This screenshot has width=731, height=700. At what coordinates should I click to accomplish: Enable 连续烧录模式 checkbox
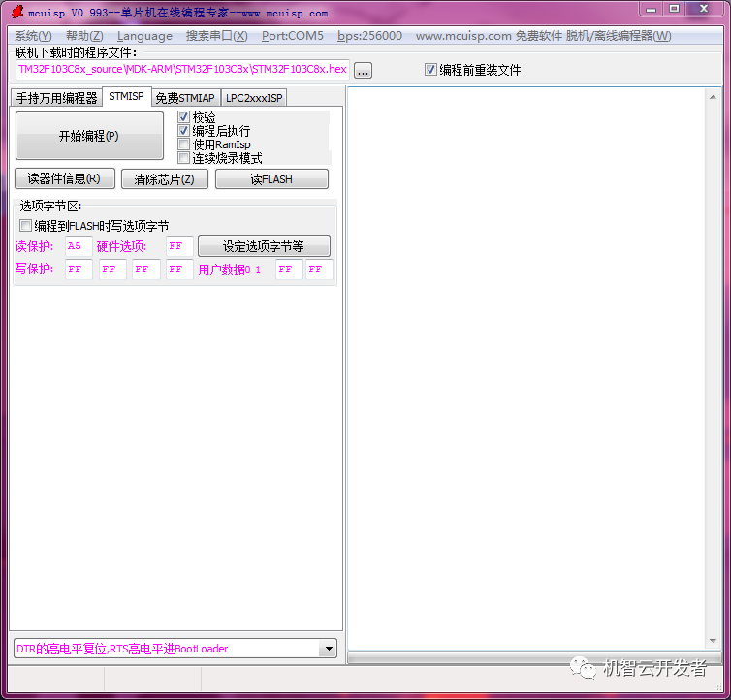(x=183, y=158)
